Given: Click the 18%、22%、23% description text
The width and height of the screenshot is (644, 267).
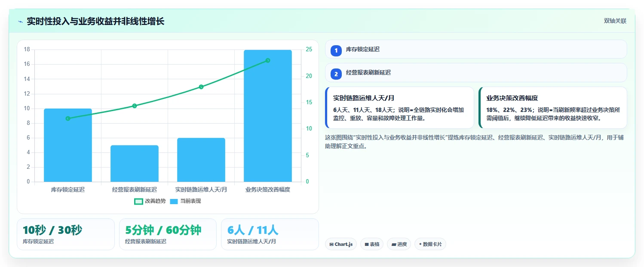Looking at the screenshot, I should click(553, 114).
